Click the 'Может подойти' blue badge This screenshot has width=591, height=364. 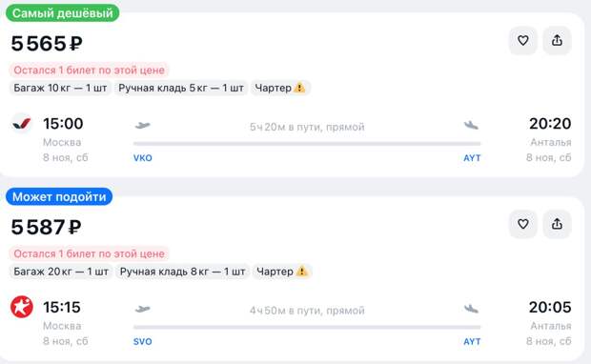[x=59, y=196]
